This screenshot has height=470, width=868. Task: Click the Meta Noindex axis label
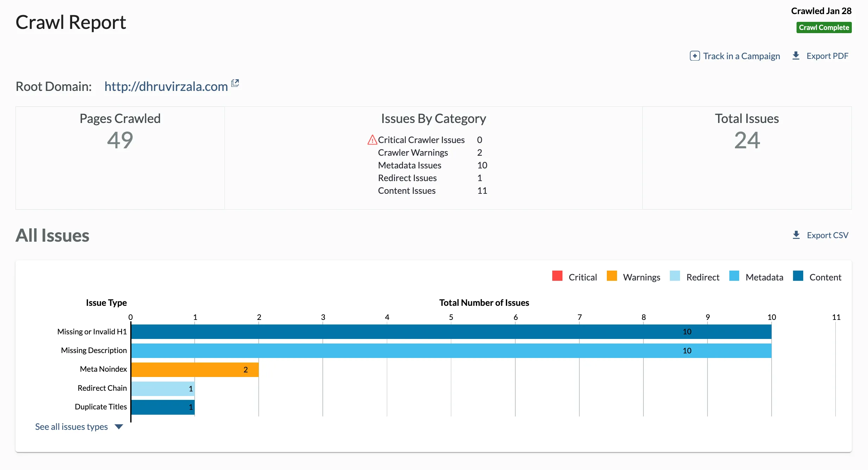pos(103,369)
